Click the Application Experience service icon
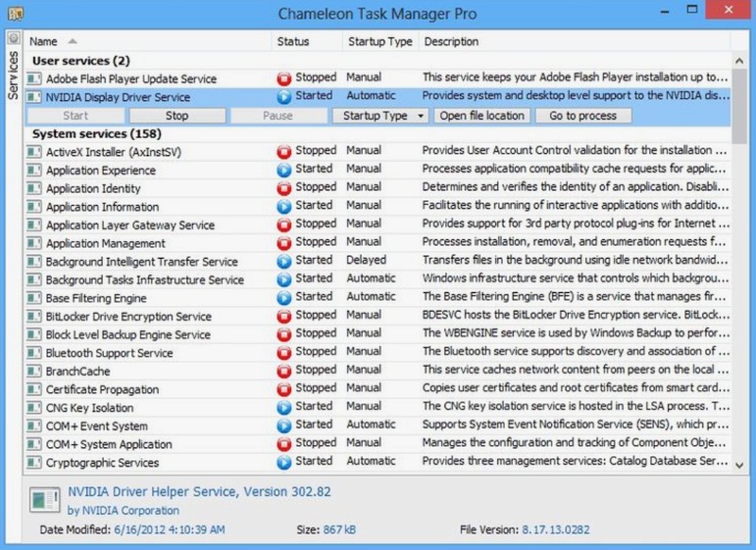Screen dimensions: 756x550 (34, 170)
